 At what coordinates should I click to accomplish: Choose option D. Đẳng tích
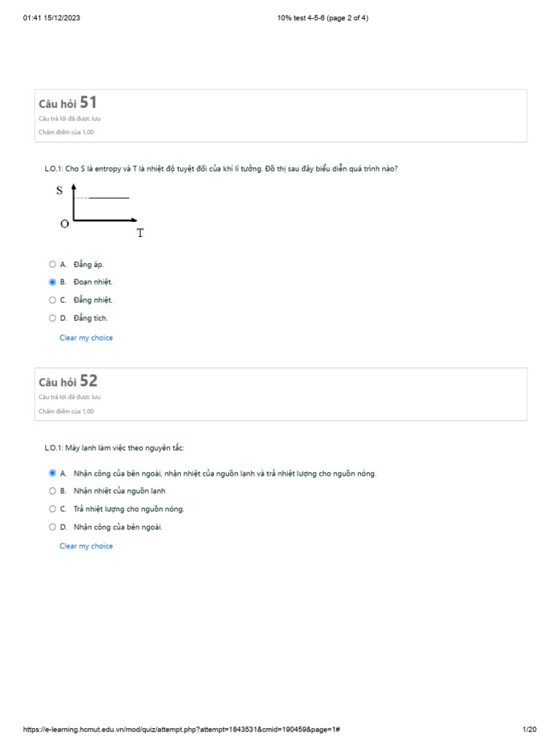52,318
